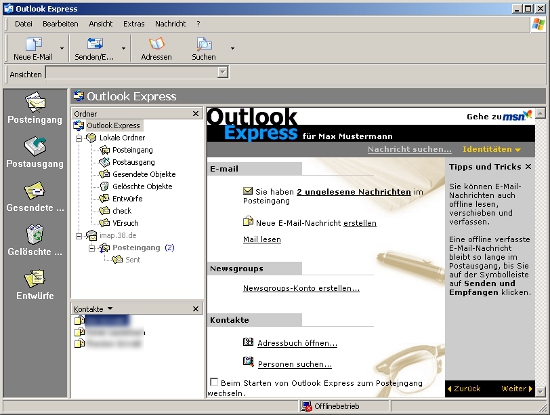
Task: Open the Extras menu
Action: click(134, 24)
